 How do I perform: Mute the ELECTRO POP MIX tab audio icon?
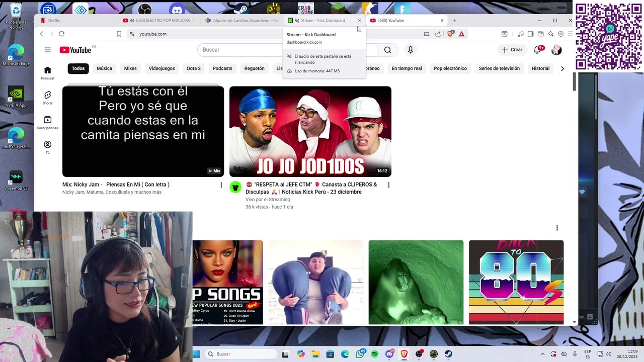coord(132,21)
